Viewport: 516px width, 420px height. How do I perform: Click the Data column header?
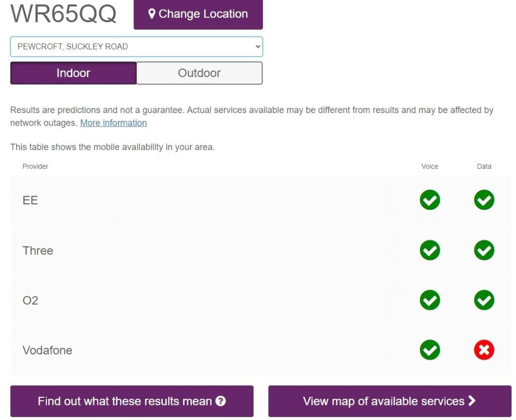coord(484,166)
